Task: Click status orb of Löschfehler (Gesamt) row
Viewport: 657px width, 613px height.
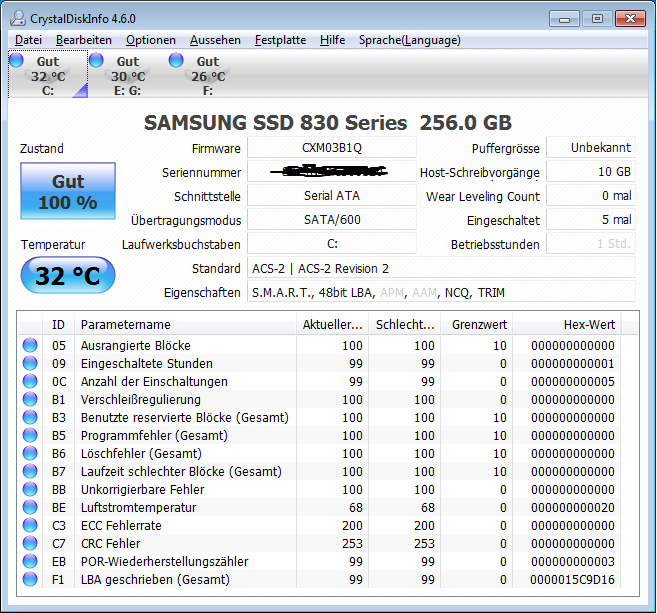Action: click(30, 453)
